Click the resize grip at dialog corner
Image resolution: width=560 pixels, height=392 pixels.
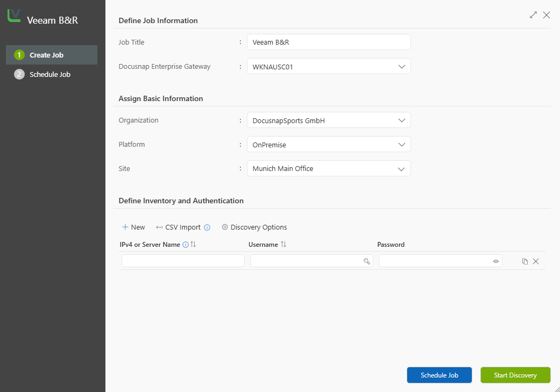point(557,389)
